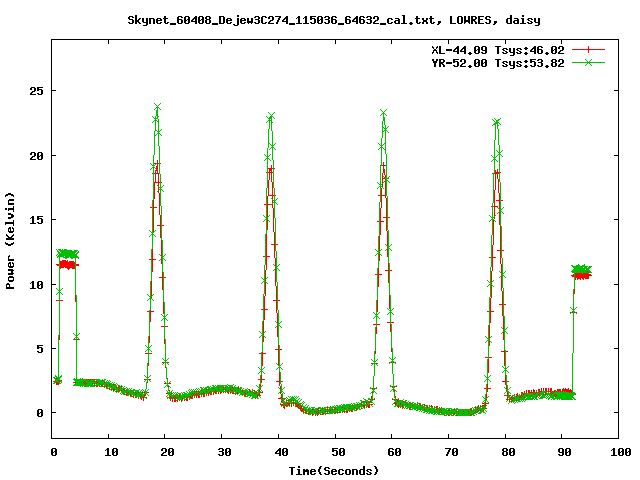Click the green peak near 78 seconds

coord(496,122)
